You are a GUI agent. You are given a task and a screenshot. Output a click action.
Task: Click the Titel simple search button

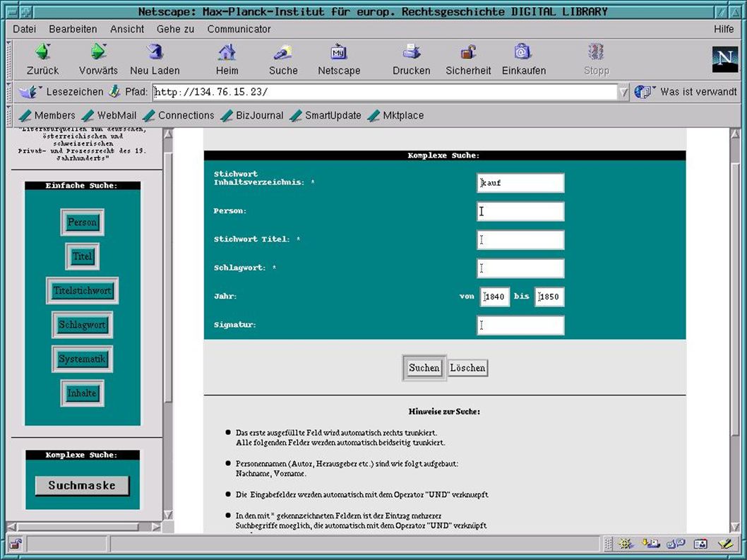82,256
